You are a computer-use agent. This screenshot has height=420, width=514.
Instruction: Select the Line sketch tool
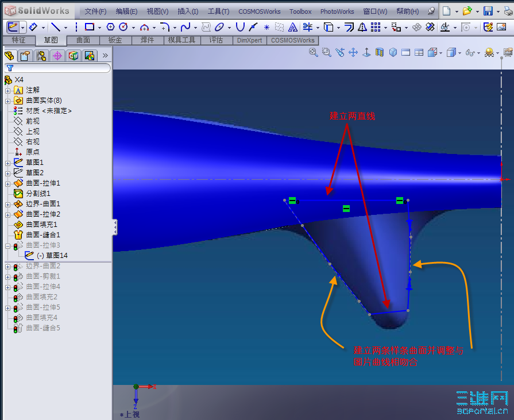(x=56, y=27)
